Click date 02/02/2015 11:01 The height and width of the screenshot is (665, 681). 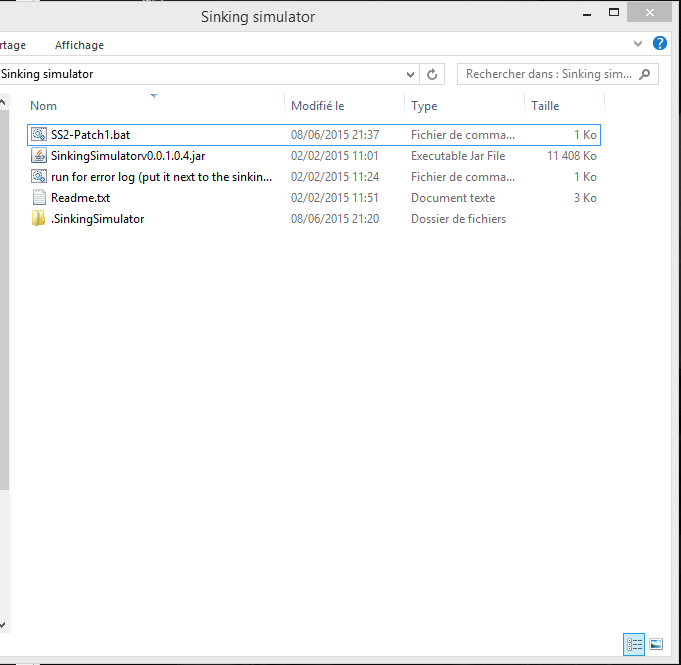tap(335, 155)
